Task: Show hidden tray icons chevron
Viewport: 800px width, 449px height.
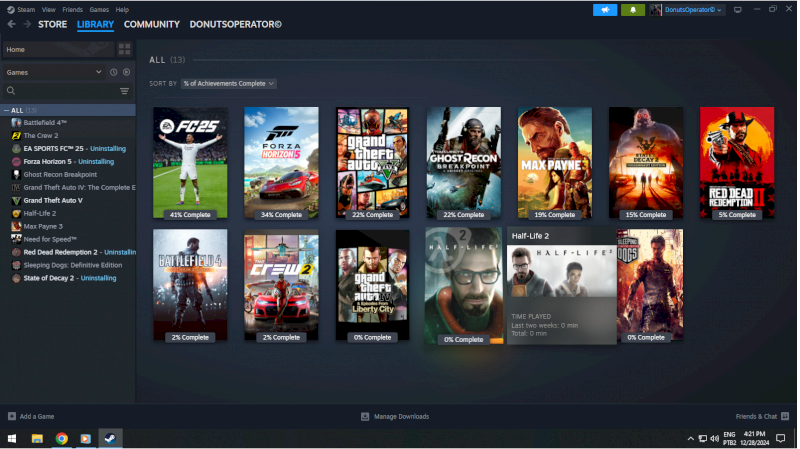Action: 690,438
